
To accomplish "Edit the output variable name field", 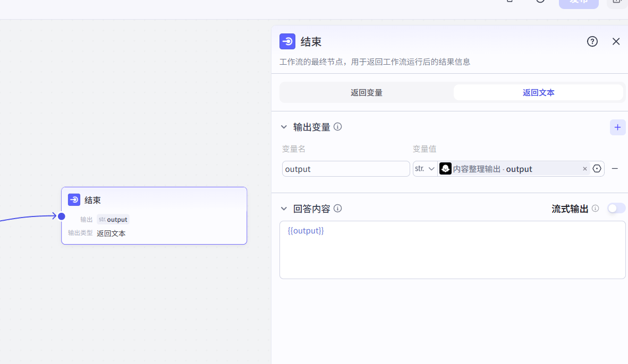I will click(346, 169).
